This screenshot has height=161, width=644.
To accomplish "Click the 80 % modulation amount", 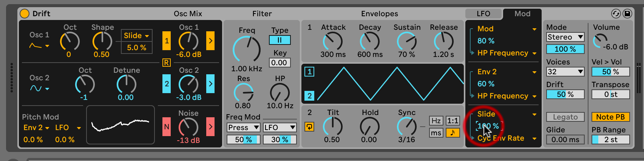I will (x=486, y=41).
